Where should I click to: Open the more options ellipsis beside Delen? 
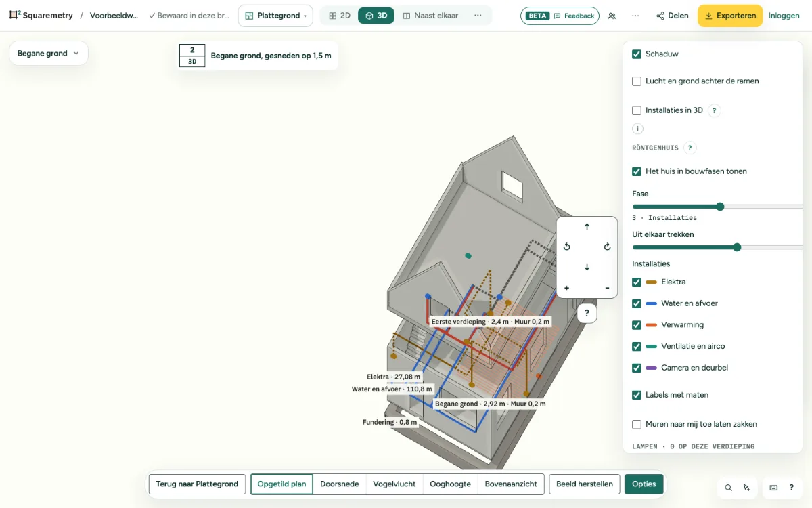tap(635, 16)
